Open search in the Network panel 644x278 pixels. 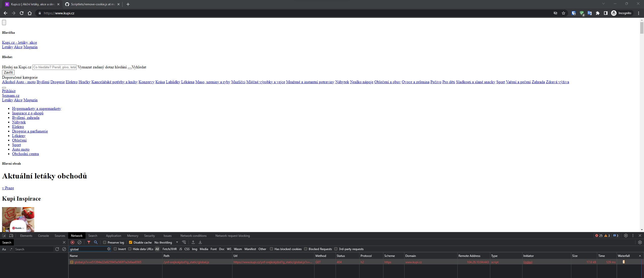click(x=96, y=242)
